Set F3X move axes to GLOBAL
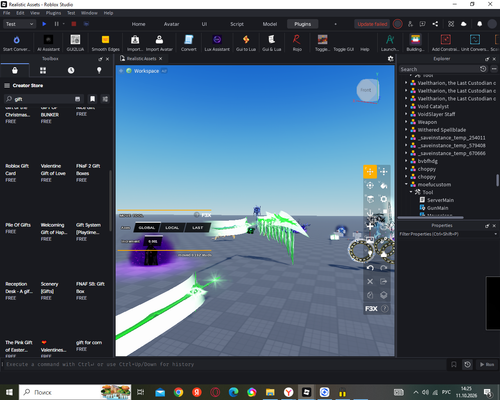 coord(147,228)
